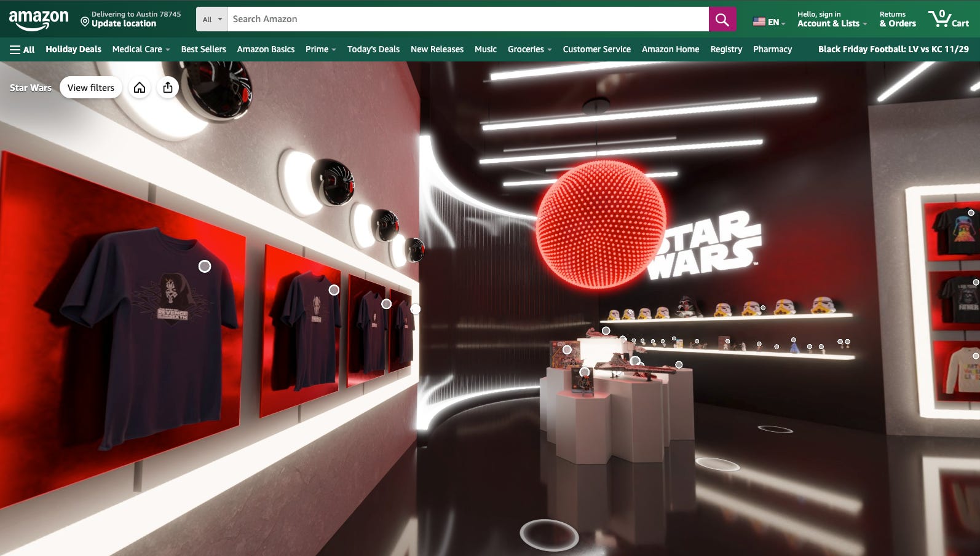This screenshot has height=556, width=980.
Task: Click the View filters button
Action: click(x=91, y=88)
